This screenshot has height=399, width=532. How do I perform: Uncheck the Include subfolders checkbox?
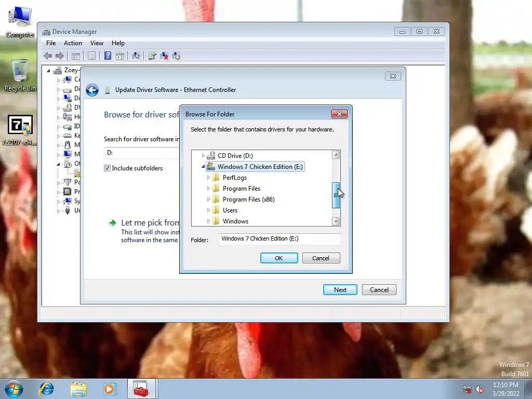(x=107, y=168)
